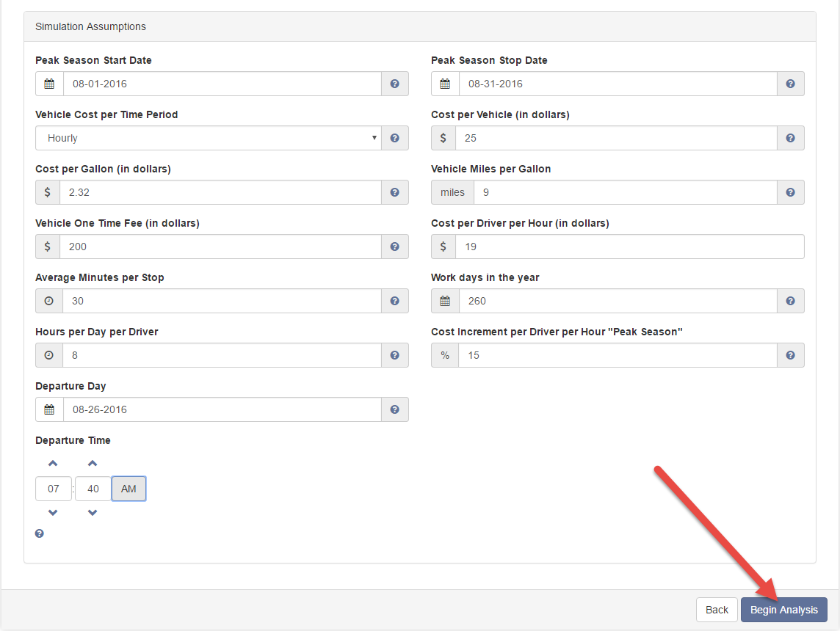
Task: Open the help tooltip below the Departure Time spinner
Action: pos(39,533)
